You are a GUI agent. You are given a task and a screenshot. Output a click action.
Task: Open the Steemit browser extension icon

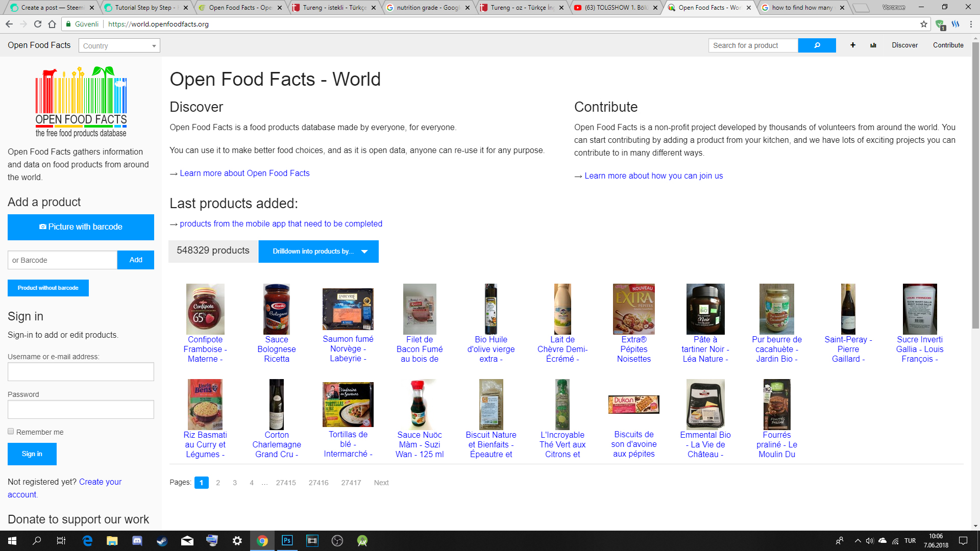click(955, 24)
